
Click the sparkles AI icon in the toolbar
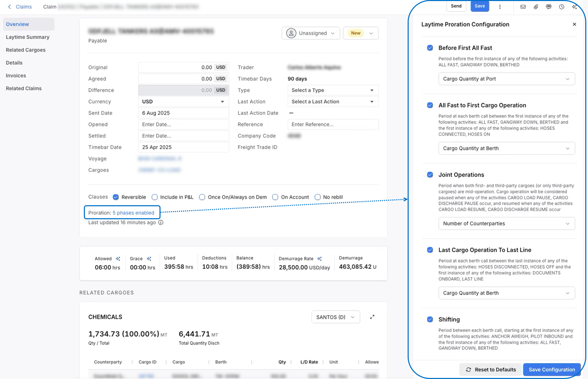click(x=575, y=6)
